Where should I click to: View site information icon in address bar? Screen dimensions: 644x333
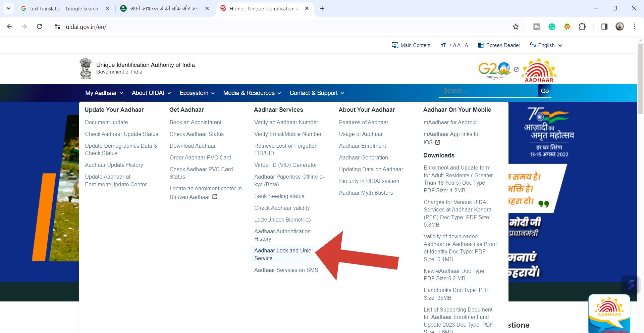pos(57,27)
